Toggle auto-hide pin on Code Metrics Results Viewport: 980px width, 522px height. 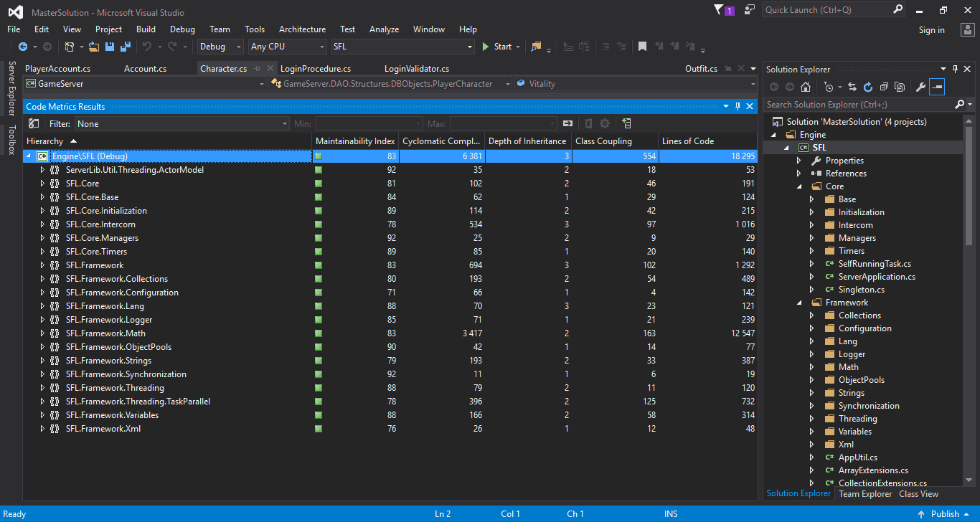[x=738, y=106]
